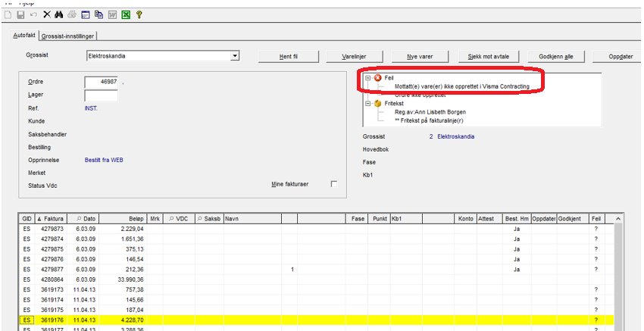Image resolution: width=644 pixels, height=331 pixels.
Task: Click the amount 33.990,36 cell
Action: (x=123, y=279)
